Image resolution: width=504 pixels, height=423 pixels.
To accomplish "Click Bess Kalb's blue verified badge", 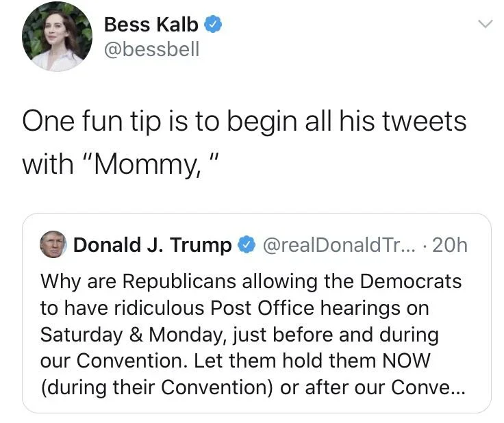I will click(213, 25).
